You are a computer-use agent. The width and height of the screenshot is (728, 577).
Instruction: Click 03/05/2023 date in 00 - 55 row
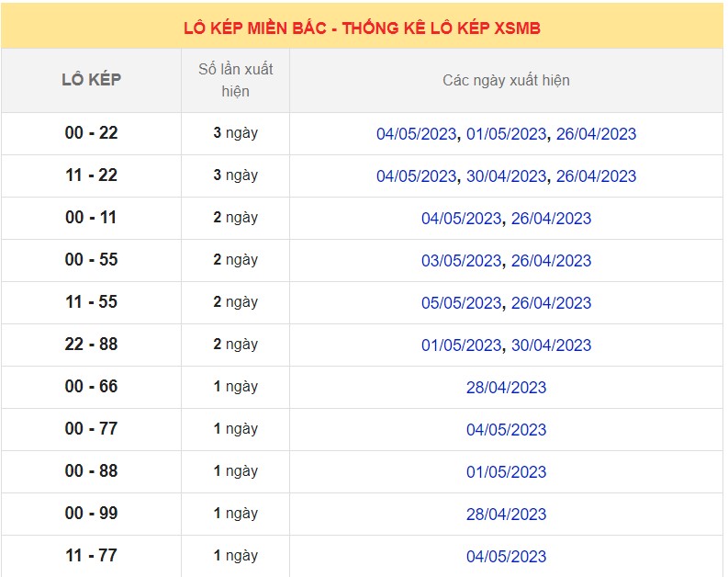[461, 261]
